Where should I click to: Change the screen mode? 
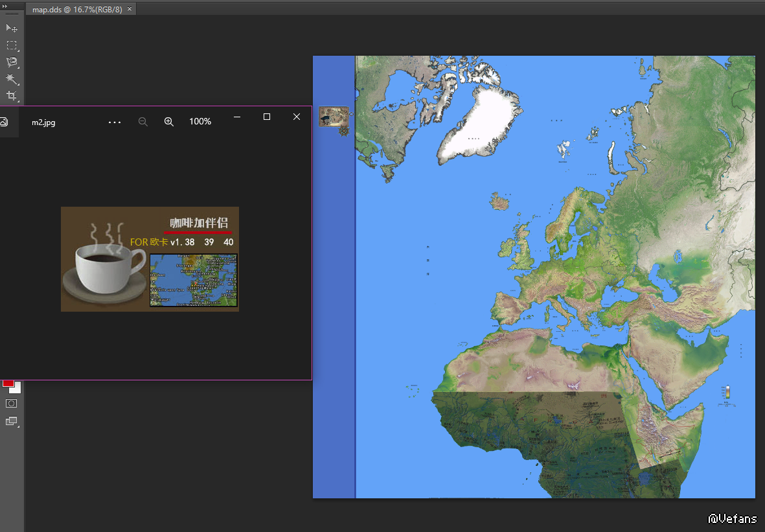pos(11,421)
